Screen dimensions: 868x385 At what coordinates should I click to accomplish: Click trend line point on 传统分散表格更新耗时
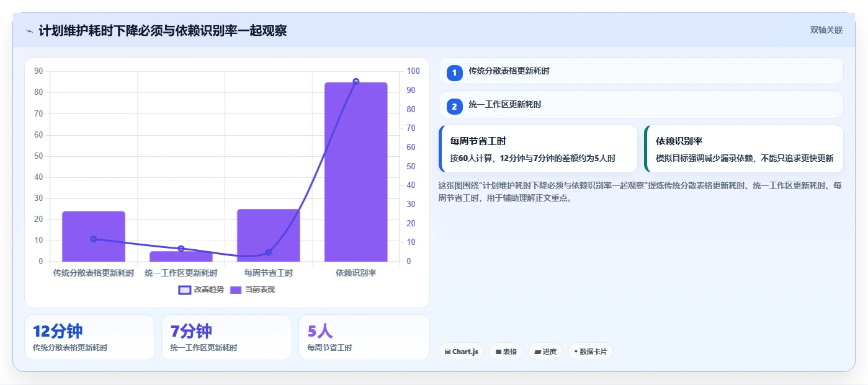coord(94,239)
